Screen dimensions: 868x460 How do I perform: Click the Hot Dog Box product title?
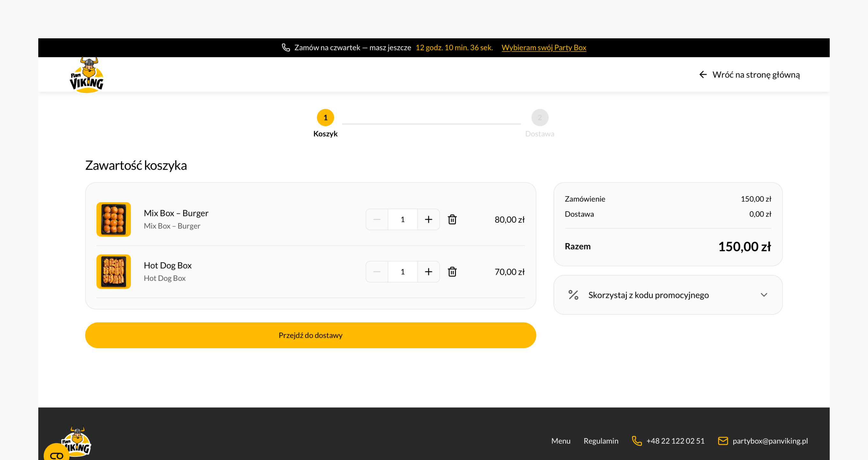(x=168, y=265)
